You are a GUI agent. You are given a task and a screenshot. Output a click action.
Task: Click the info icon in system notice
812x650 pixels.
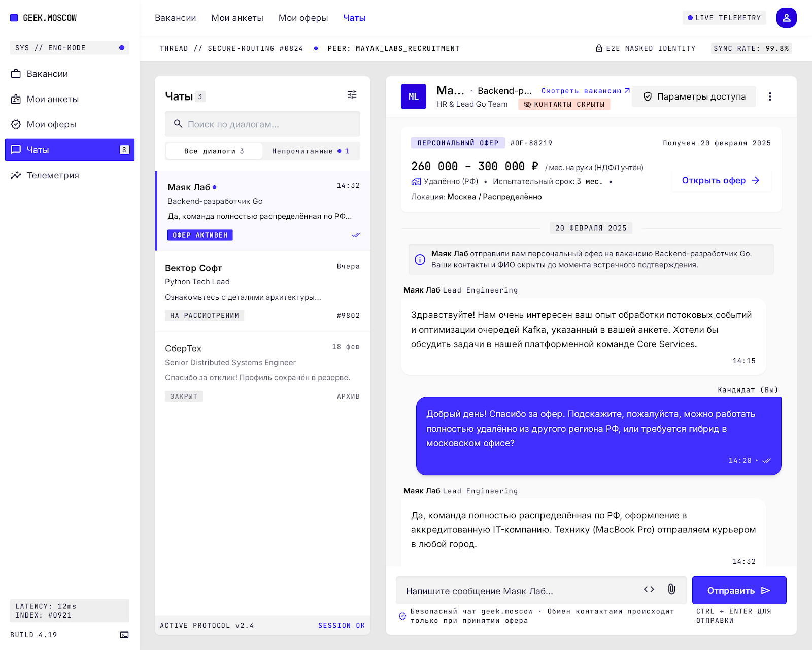[x=420, y=259]
